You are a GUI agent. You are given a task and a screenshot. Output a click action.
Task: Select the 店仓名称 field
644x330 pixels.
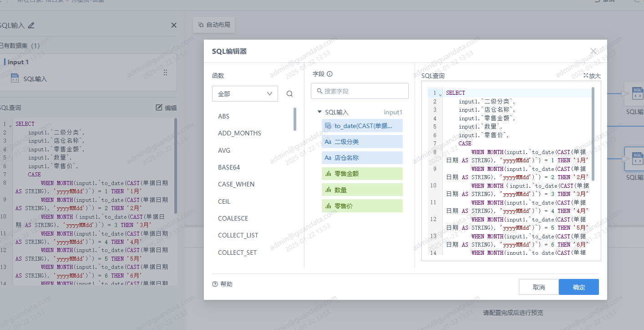pyautogui.click(x=362, y=158)
